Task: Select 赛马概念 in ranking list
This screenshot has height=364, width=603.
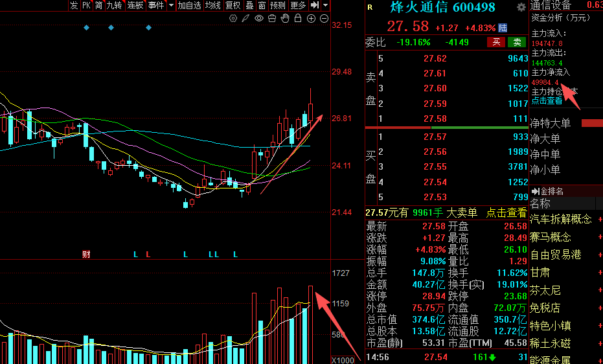Action: pyautogui.click(x=551, y=237)
